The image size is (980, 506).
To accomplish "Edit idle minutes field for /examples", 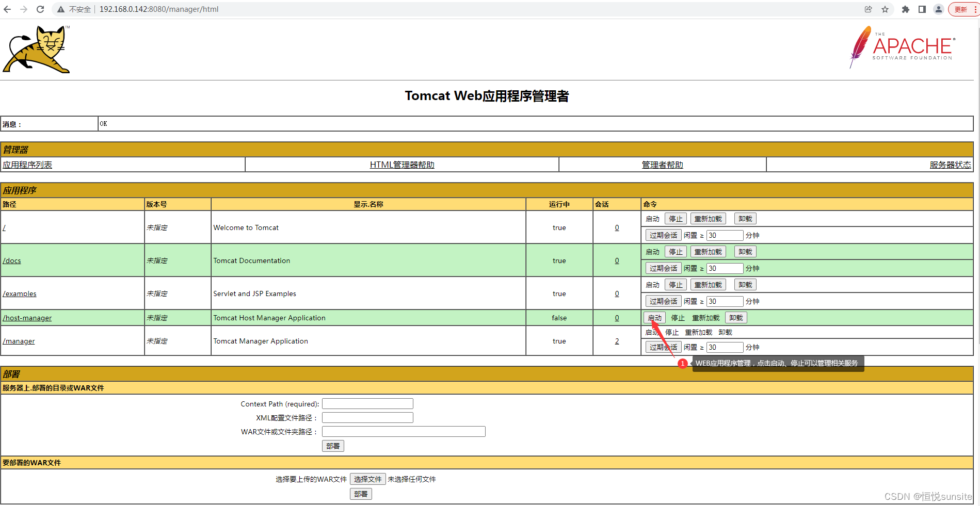I will [725, 301].
